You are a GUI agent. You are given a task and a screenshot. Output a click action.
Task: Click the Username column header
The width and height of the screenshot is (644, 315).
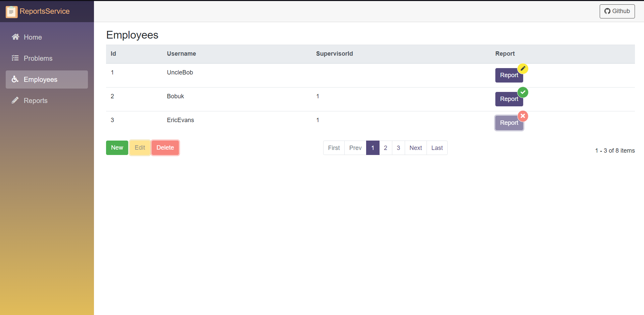(x=182, y=54)
